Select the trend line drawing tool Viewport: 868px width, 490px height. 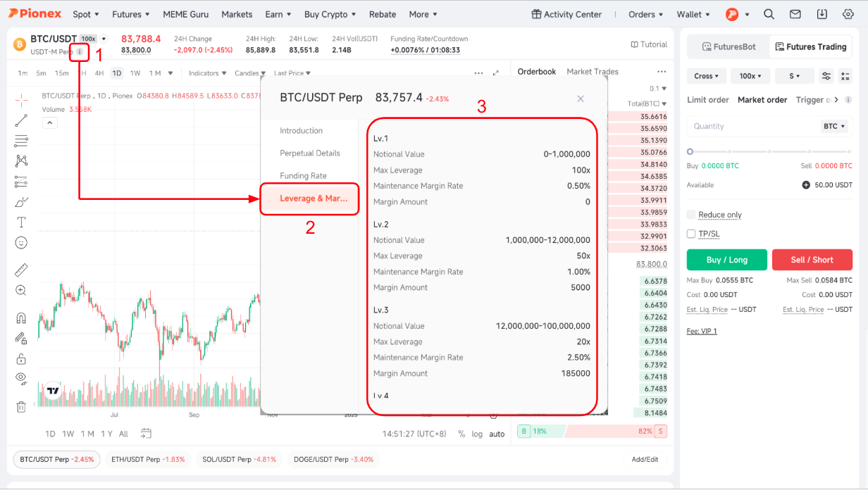(x=21, y=120)
